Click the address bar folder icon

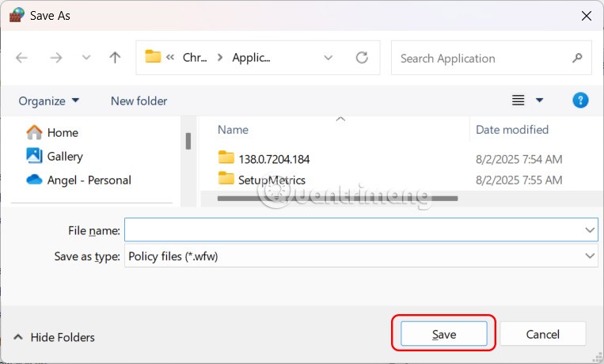tap(154, 58)
